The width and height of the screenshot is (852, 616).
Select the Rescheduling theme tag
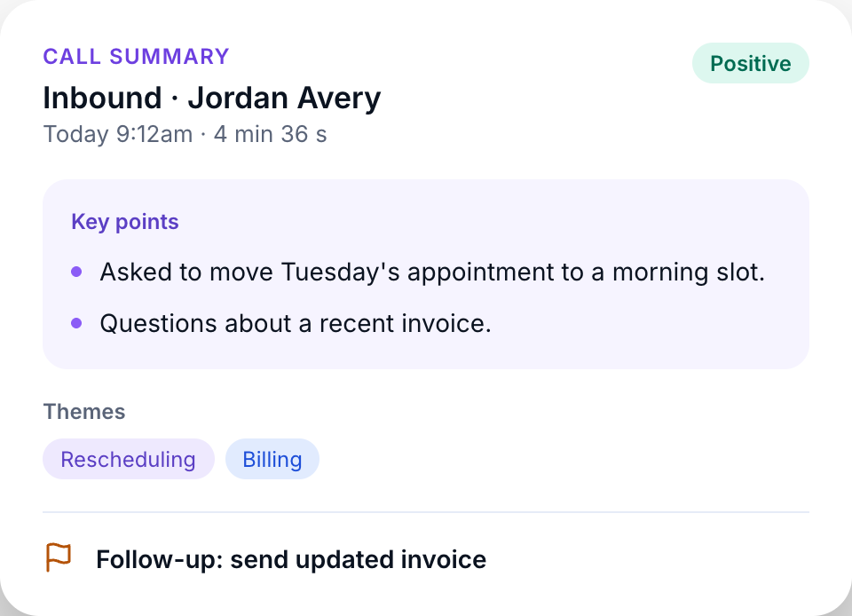pyautogui.click(x=128, y=459)
